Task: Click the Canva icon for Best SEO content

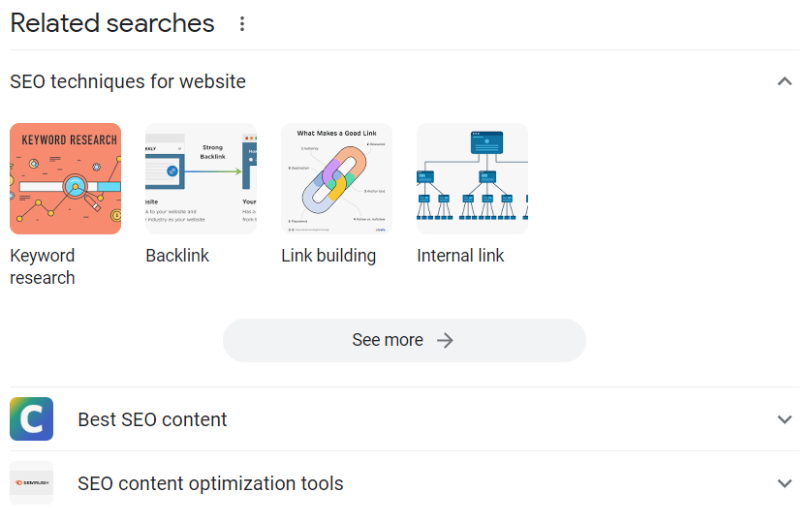Action: pyautogui.click(x=31, y=419)
